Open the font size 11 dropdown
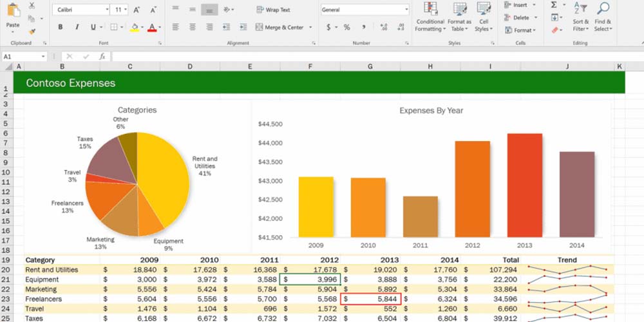Screen dimensions: 644x322 pos(126,10)
